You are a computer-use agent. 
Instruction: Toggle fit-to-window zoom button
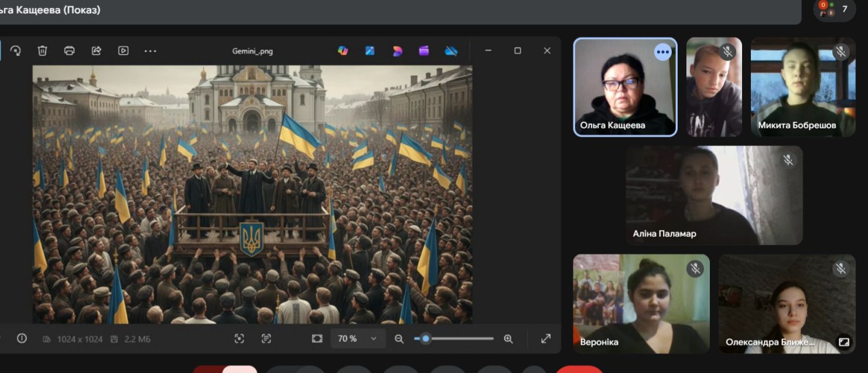coord(317,338)
